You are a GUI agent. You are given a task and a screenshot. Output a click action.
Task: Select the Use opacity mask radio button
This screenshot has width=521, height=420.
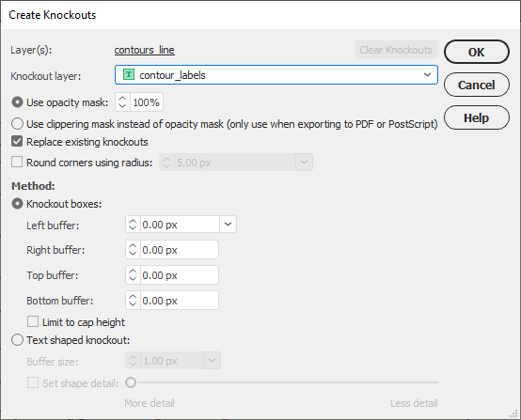pyautogui.click(x=17, y=102)
